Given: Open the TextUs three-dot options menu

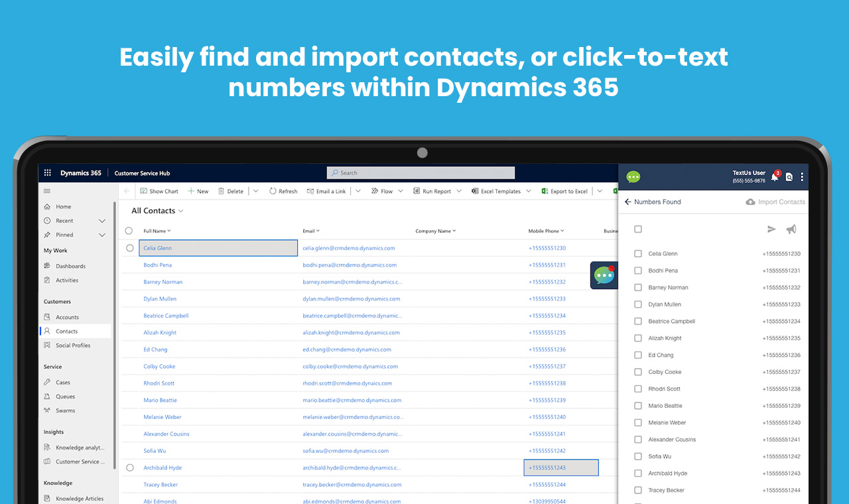Looking at the screenshot, I should click(802, 177).
